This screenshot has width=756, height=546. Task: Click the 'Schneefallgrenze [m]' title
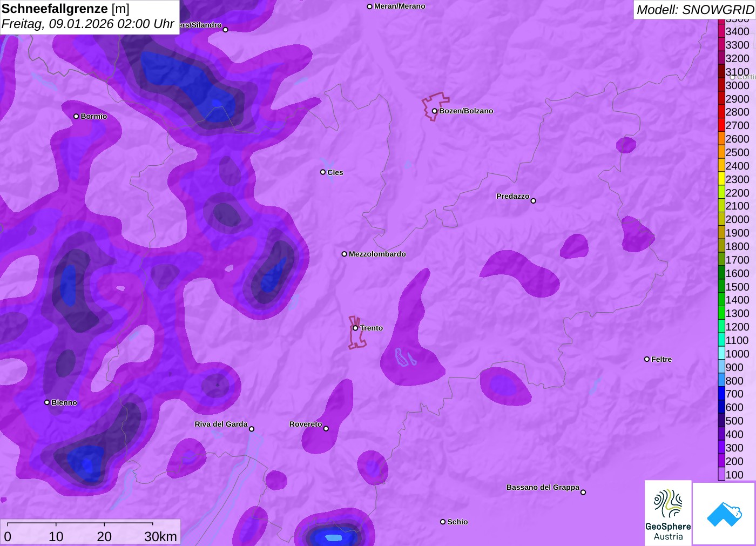pyautogui.click(x=65, y=9)
